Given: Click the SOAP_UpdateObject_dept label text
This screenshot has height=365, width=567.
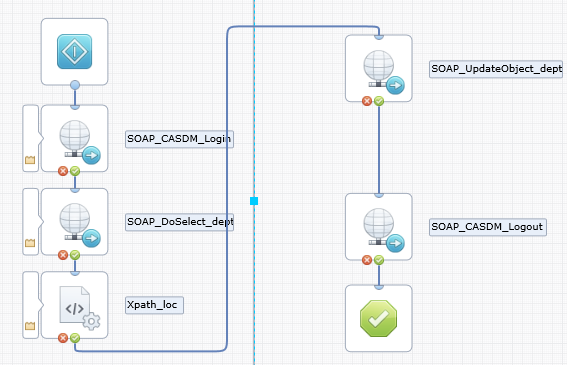Looking at the screenshot, I should [x=496, y=69].
